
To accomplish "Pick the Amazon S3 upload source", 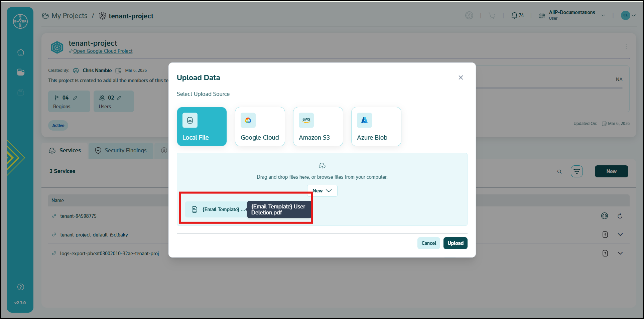I will 318,126.
